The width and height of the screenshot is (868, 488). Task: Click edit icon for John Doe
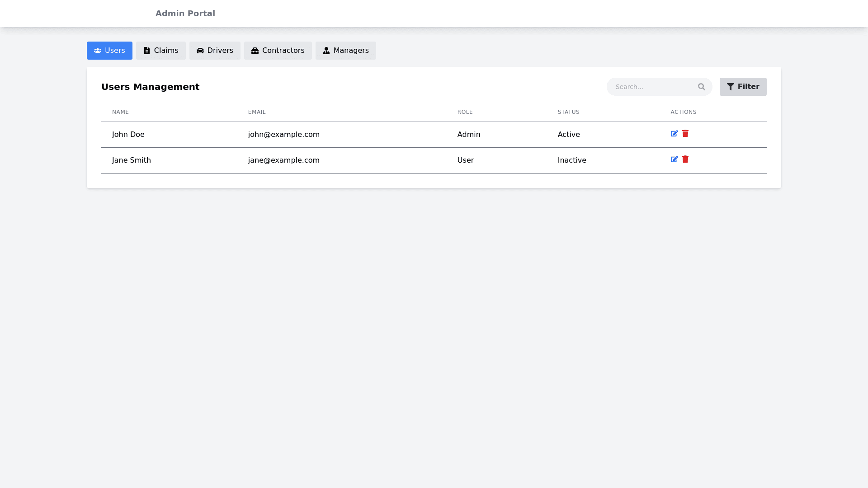[x=674, y=134]
